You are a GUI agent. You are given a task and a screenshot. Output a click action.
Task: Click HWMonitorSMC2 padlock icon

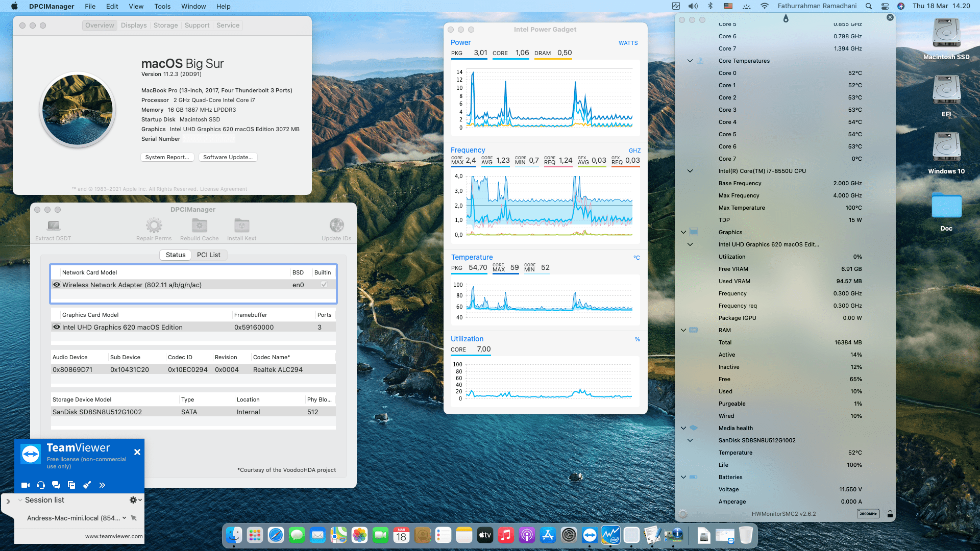coord(890,514)
